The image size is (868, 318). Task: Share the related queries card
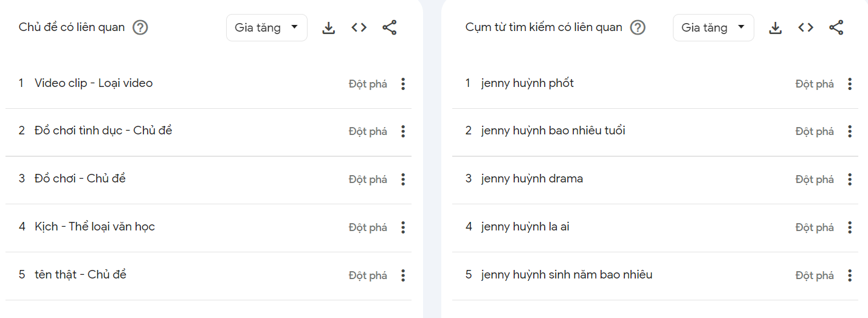836,28
